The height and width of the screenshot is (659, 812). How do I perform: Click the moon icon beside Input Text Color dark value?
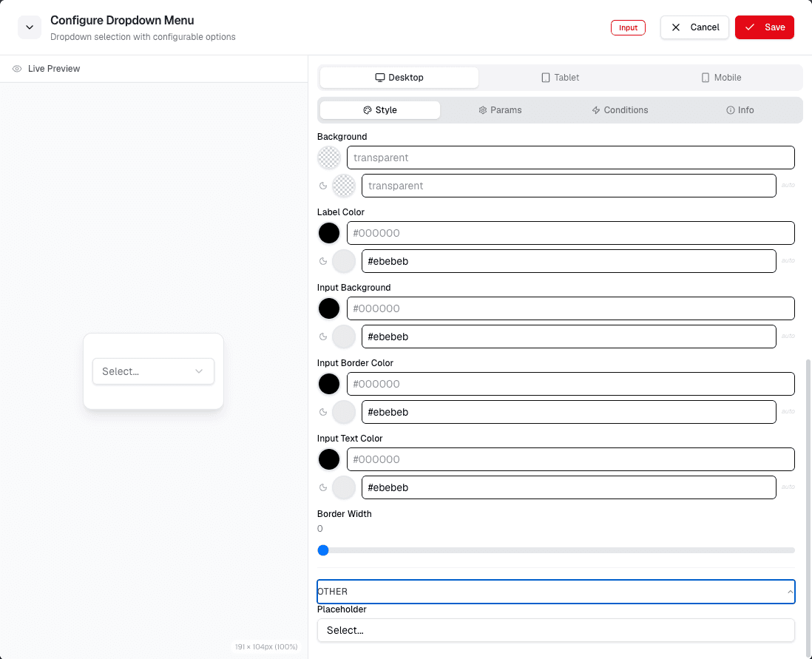click(x=323, y=487)
